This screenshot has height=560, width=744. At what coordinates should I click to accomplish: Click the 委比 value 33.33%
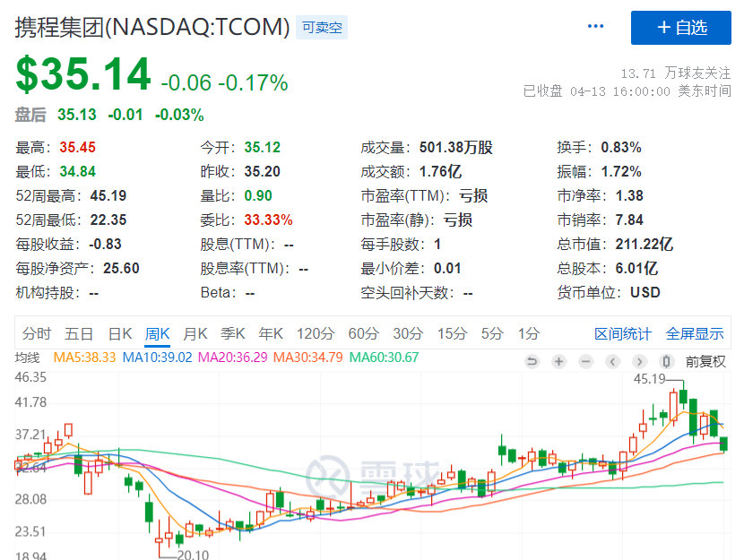(269, 220)
